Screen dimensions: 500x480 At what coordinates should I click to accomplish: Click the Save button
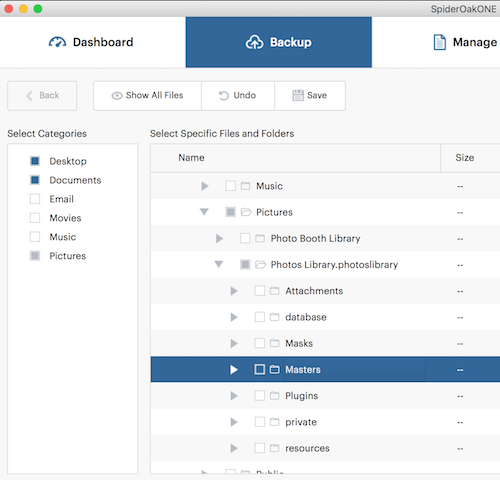(310, 96)
